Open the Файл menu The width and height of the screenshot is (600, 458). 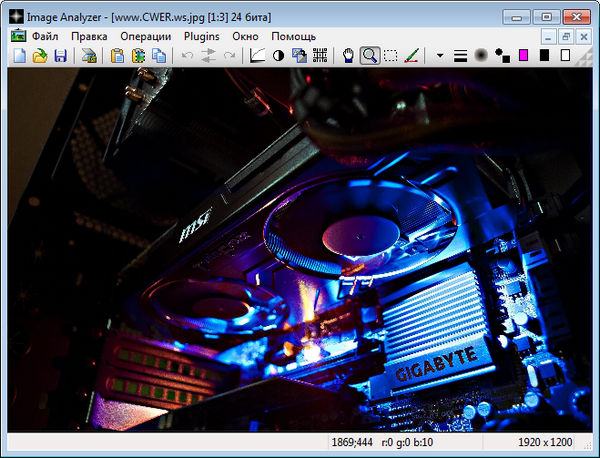(x=45, y=36)
